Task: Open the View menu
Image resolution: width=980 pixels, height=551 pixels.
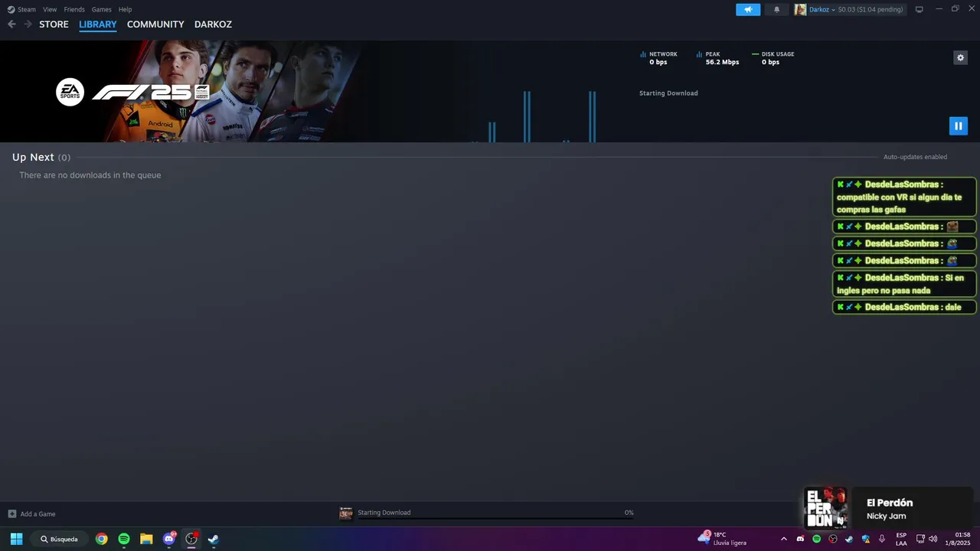Action: tap(50, 9)
